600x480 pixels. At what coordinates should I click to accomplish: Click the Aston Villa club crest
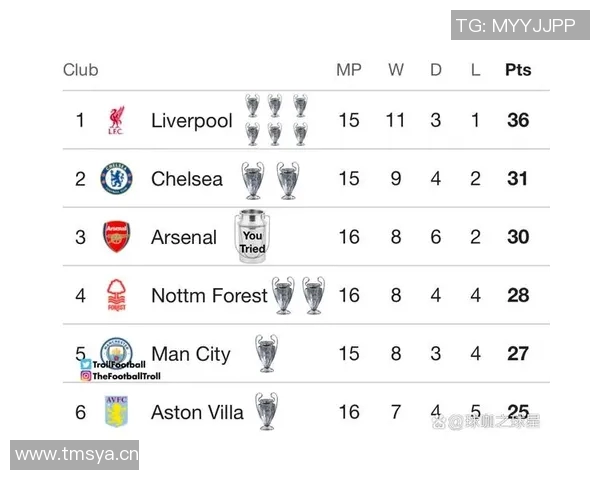[x=116, y=411]
